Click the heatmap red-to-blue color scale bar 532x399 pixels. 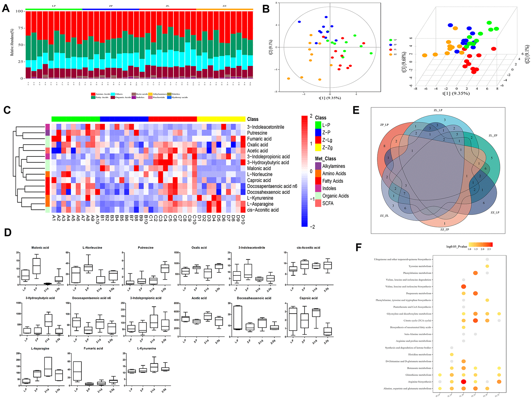[304, 171]
